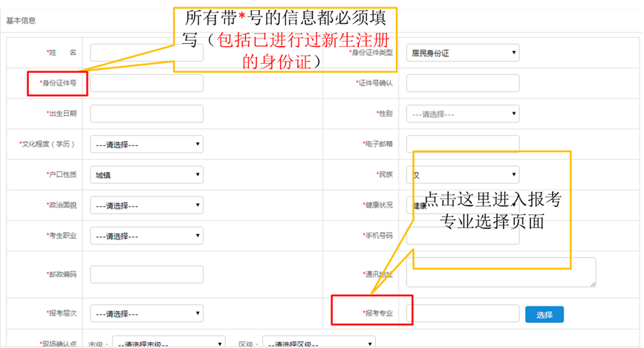This screenshot has height=348, width=644.
Task: Expand the 考生职业 occupation dropdown
Action: pyautogui.click(x=146, y=236)
